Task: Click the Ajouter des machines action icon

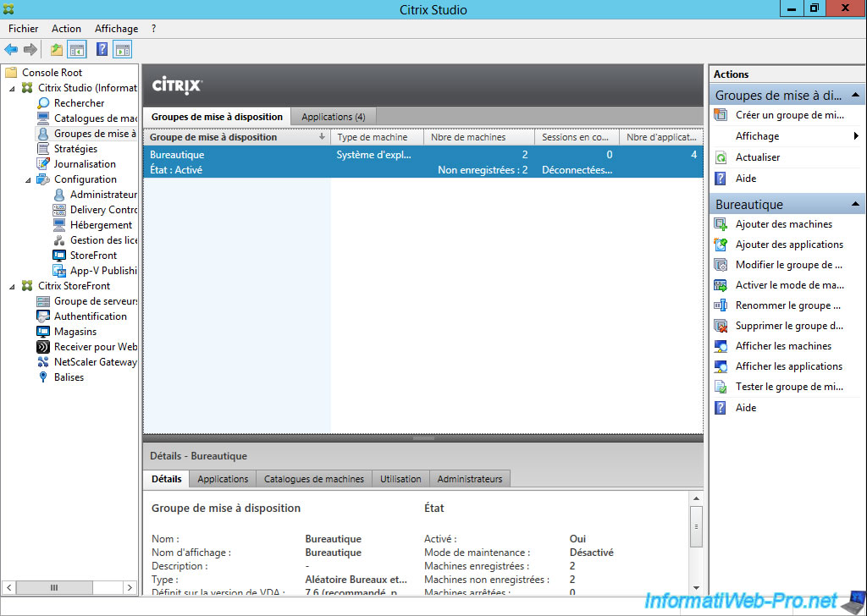Action: click(721, 223)
